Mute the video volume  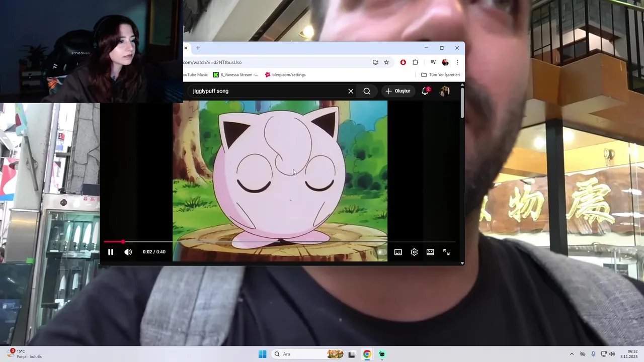coord(128,252)
